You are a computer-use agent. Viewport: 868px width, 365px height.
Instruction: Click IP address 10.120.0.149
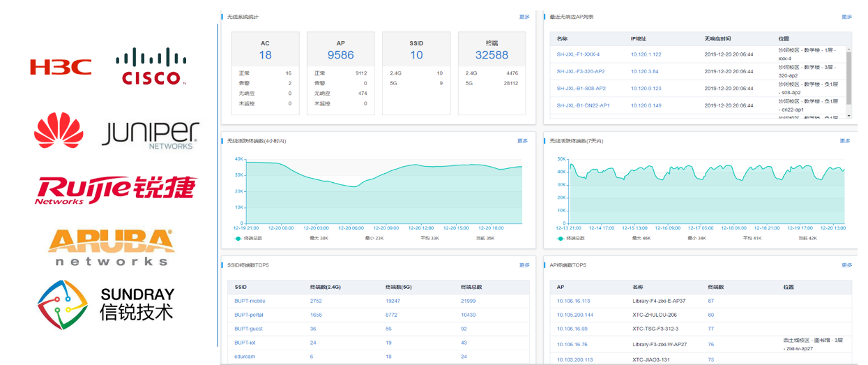pos(646,105)
